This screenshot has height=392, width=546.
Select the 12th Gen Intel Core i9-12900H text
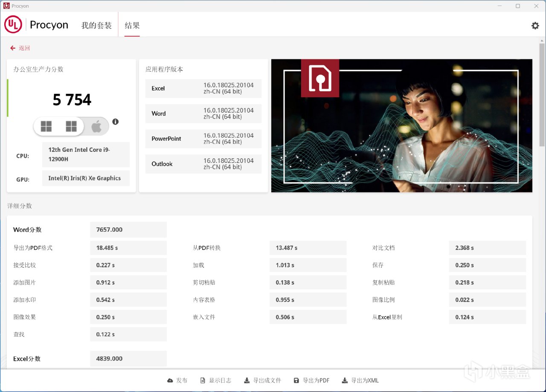point(79,154)
